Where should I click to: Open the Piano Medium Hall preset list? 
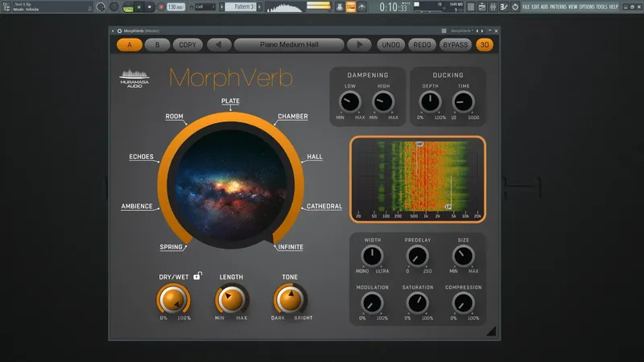(x=289, y=45)
